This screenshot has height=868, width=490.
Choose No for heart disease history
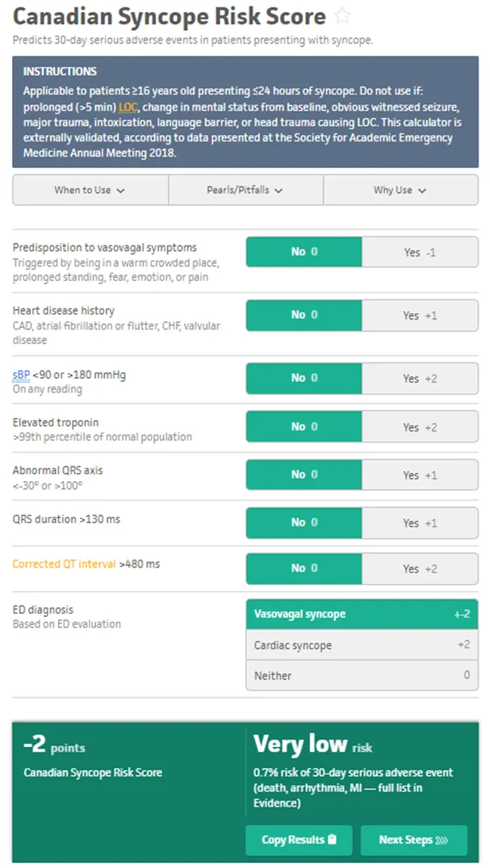coord(304,315)
